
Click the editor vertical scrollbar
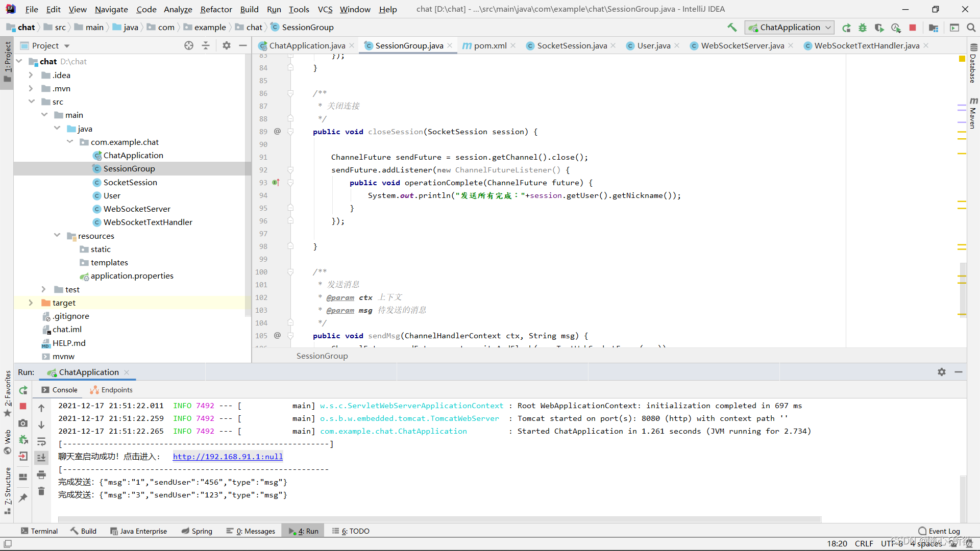pos(963,289)
